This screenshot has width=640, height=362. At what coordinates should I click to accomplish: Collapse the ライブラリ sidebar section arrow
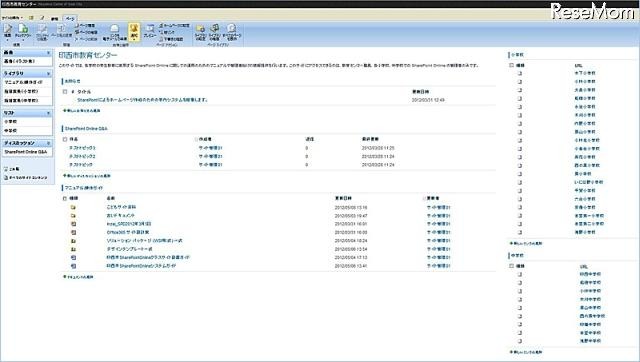coord(48,74)
